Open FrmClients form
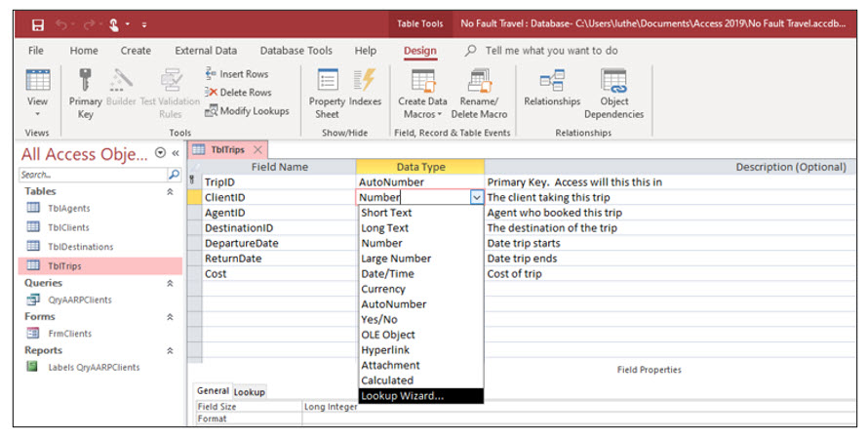Screen dimensions: 868x439 point(70,334)
